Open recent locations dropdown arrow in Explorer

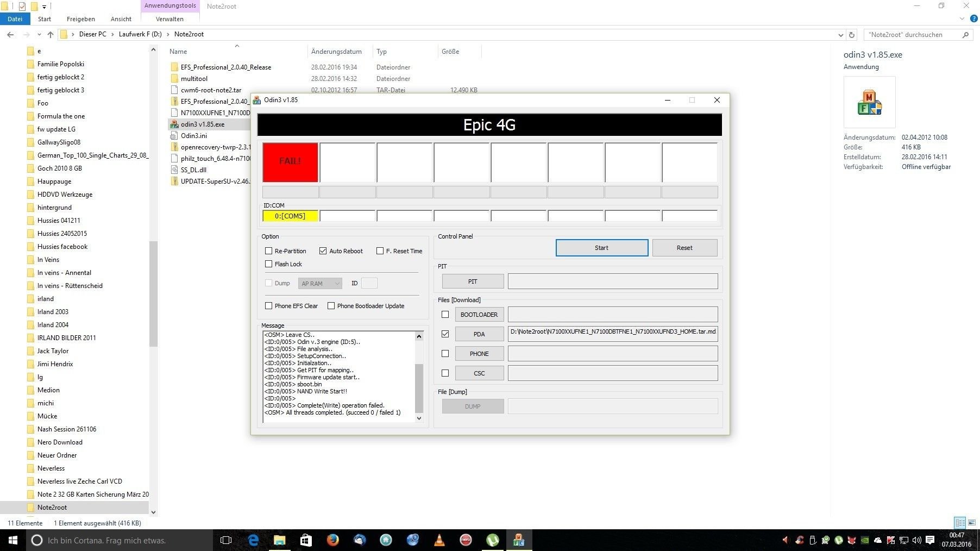39,34
